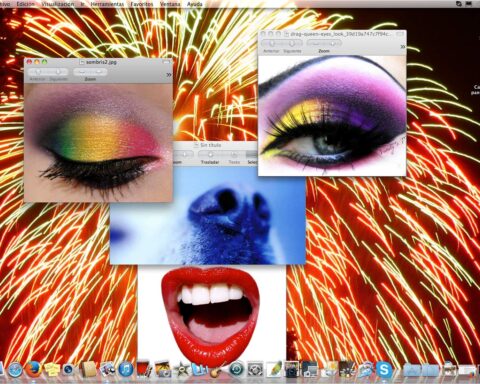Open the printer icon in the dock
480x384 pixels.
click(x=449, y=369)
